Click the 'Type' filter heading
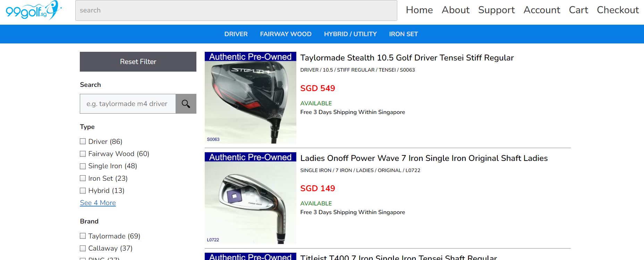 click(x=87, y=127)
